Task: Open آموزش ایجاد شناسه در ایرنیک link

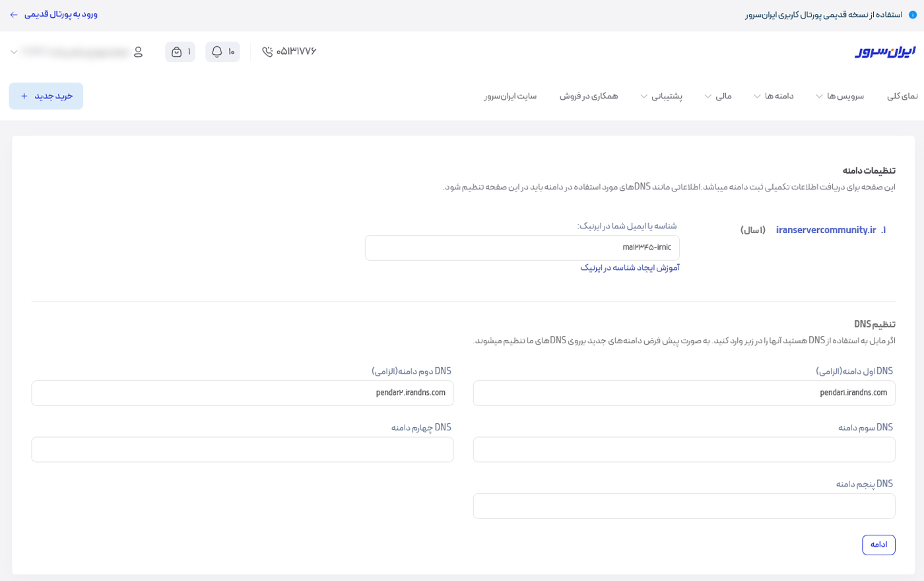Action: (x=630, y=267)
